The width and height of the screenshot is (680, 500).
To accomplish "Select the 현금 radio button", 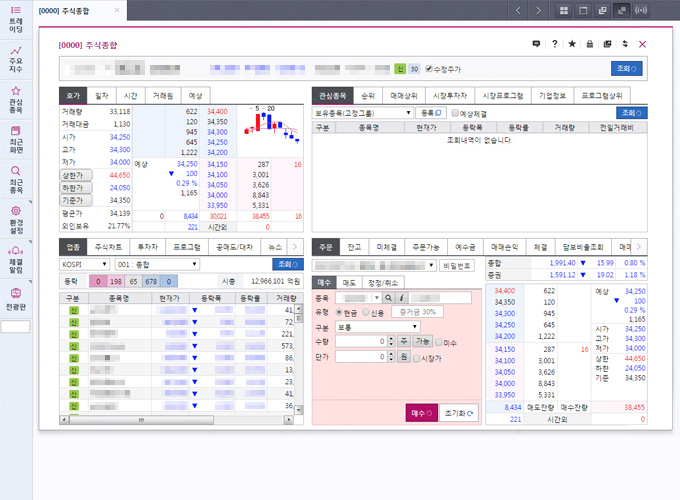I will coord(340,312).
